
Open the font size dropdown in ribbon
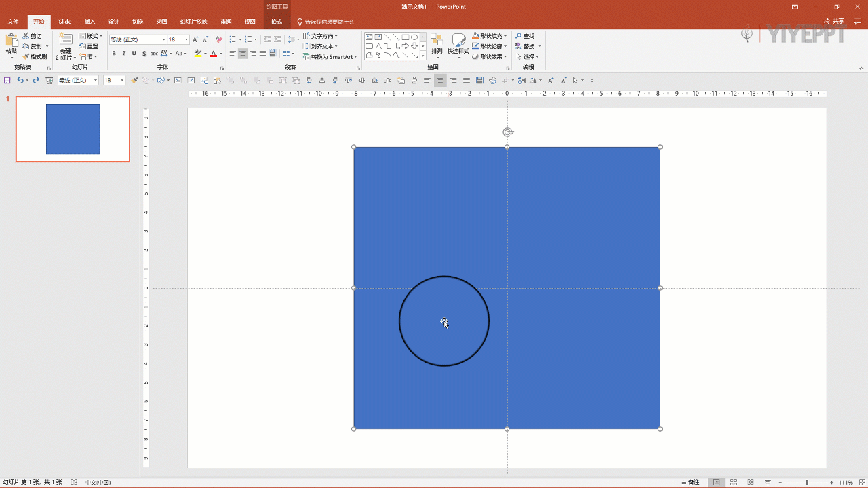point(186,40)
